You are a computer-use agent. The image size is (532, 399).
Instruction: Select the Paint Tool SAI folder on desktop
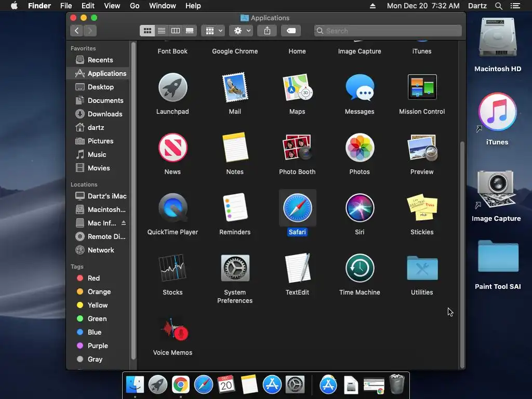click(498, 257)
